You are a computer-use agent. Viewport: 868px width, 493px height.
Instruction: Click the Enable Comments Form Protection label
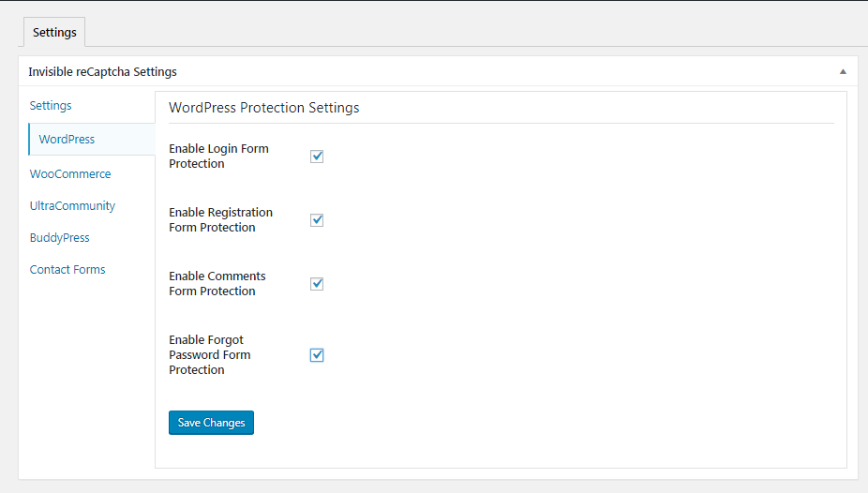click(x=217, y=283)
